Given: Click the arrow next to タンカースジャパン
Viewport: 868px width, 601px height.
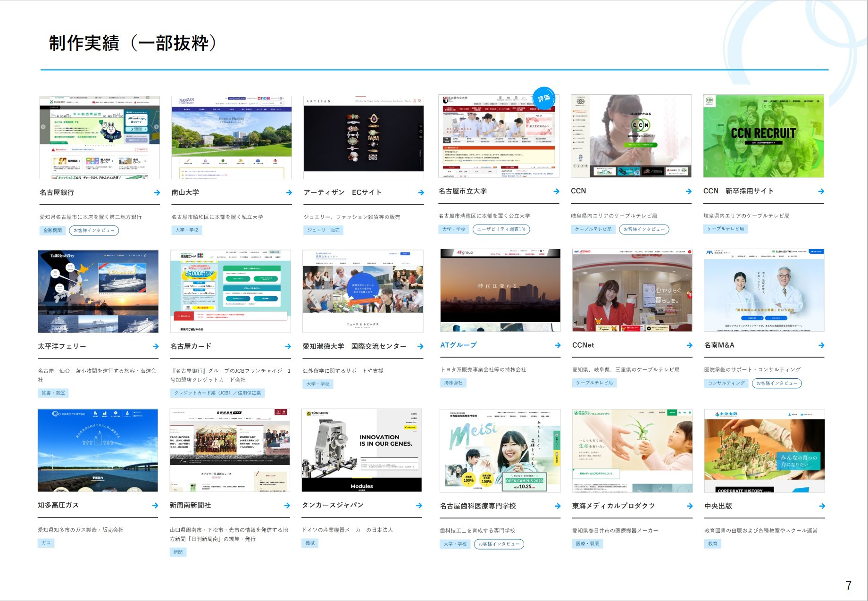Looking at the screenshot, I should (419, 505).
